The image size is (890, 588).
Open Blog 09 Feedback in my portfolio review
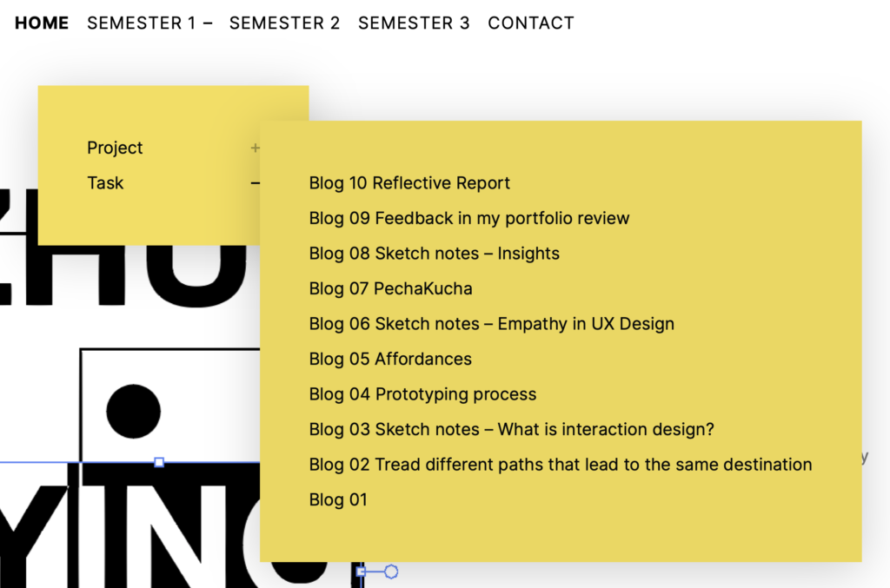click(x=469, y=218)
